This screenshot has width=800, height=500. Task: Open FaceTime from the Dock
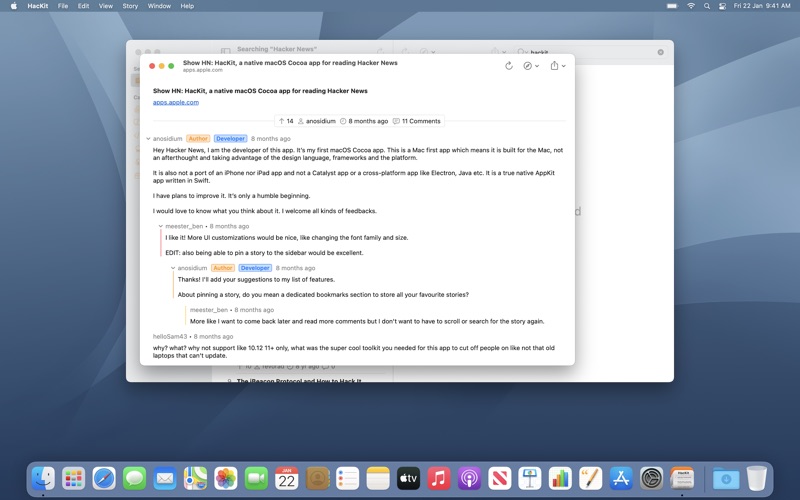256,479
